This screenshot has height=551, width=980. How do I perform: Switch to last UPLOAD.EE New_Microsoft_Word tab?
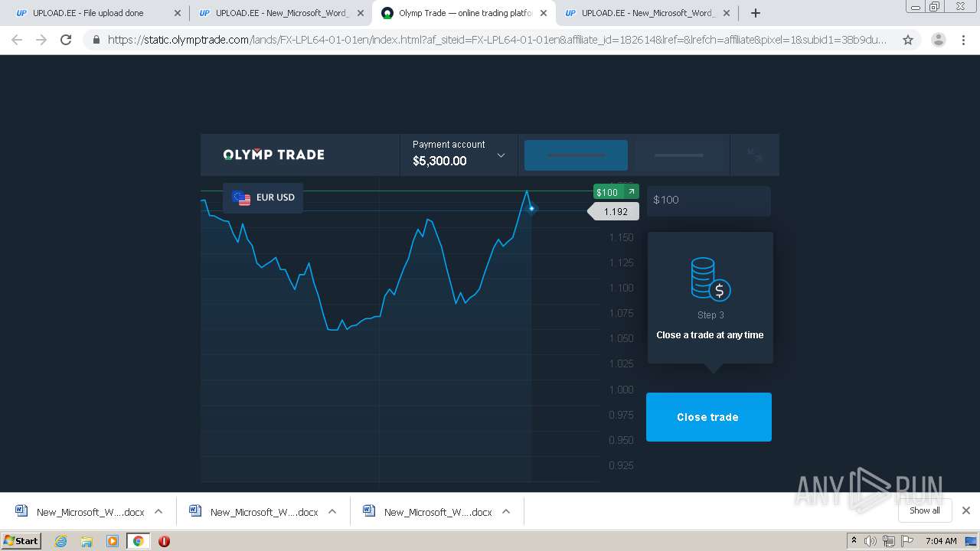tap(639, 13)
